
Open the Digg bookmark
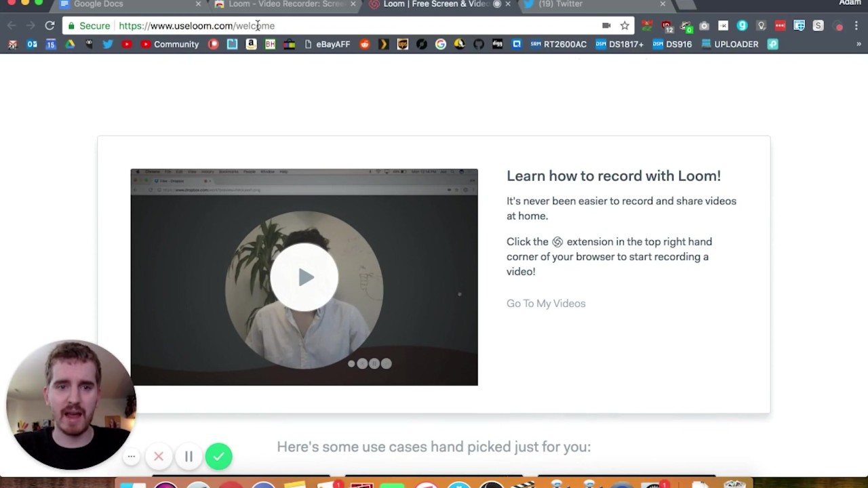[x=498, y=44]
